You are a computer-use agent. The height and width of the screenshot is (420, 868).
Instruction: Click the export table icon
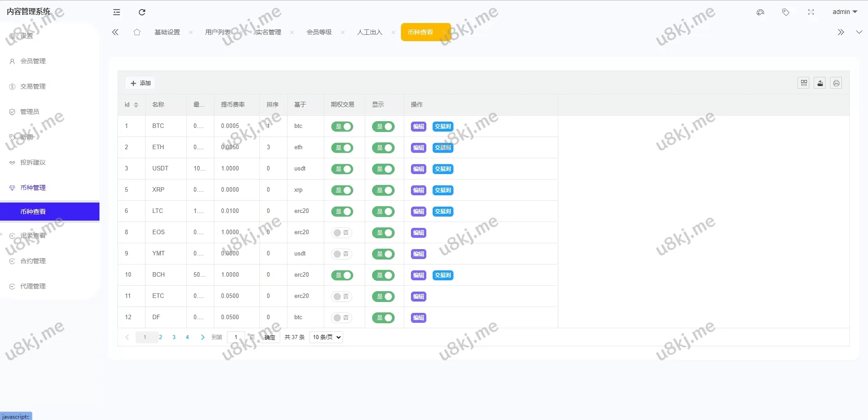[820, 83]
